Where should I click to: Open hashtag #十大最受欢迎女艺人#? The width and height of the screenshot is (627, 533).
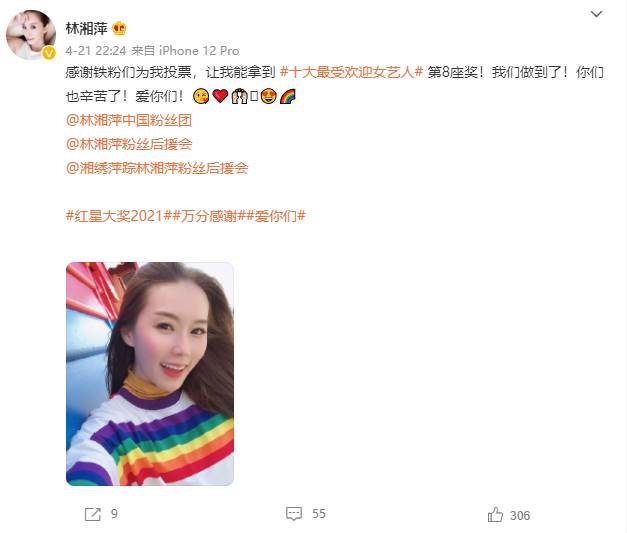351,72
